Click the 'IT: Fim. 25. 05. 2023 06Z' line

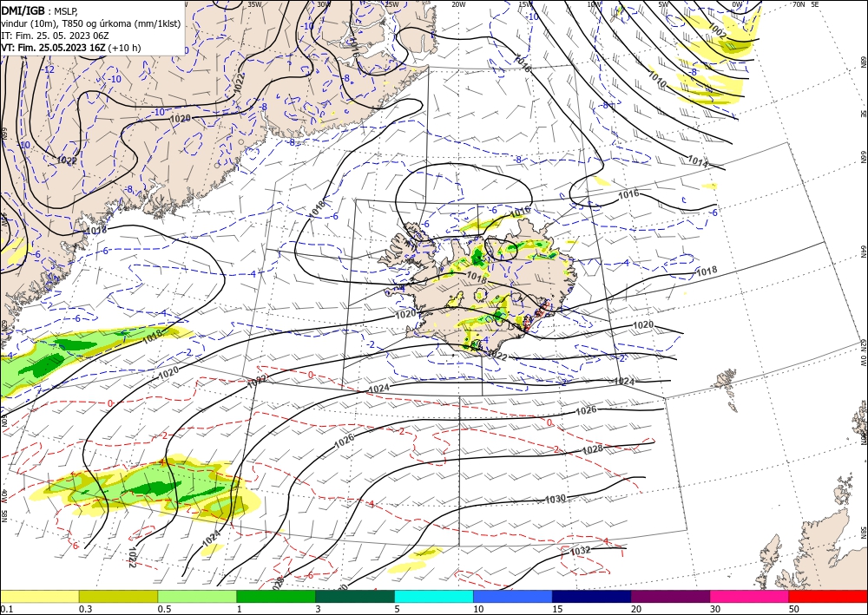pos(55,36)
